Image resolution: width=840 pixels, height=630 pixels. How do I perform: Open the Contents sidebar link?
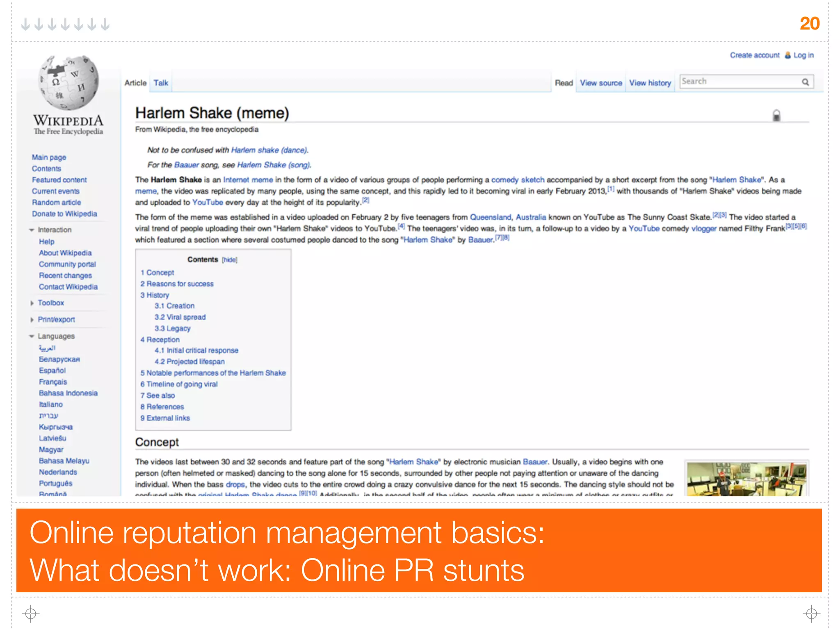[x=46, y=169]
